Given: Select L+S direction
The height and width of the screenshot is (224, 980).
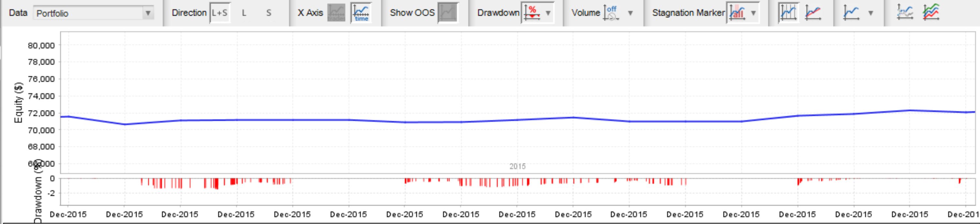Looking at the screenshot, I should pos(220,13).
